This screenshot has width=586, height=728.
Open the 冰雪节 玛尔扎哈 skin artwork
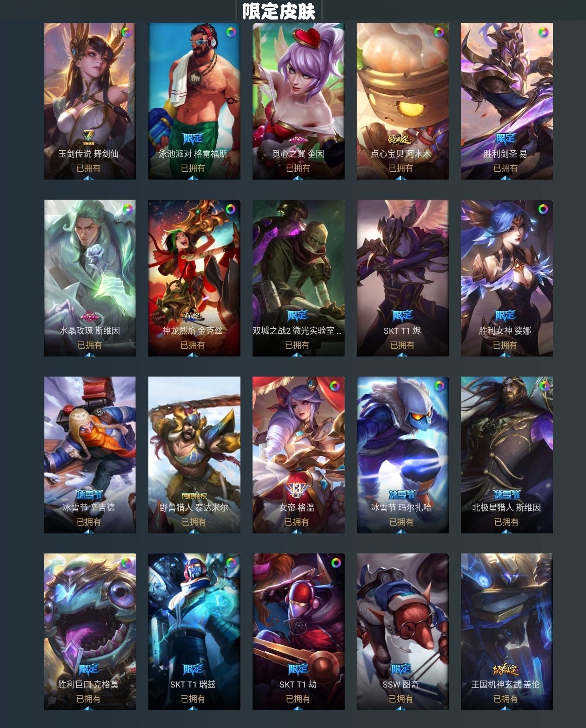click(x=403, y=455)
